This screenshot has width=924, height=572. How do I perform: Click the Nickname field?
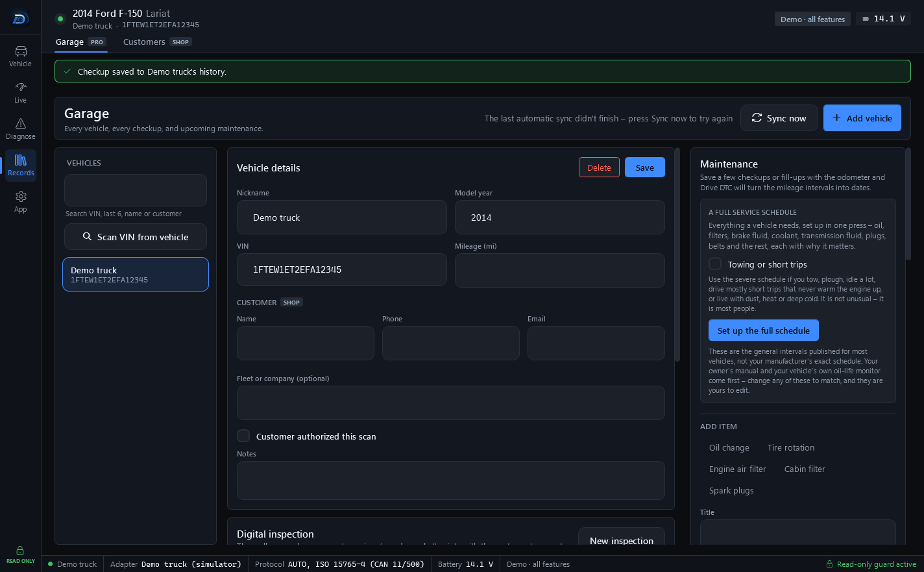click(x=342, y=218)
